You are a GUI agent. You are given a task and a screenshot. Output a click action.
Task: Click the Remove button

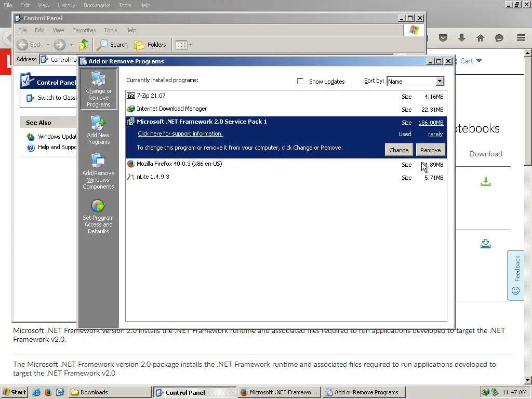[x=430, y=150]
